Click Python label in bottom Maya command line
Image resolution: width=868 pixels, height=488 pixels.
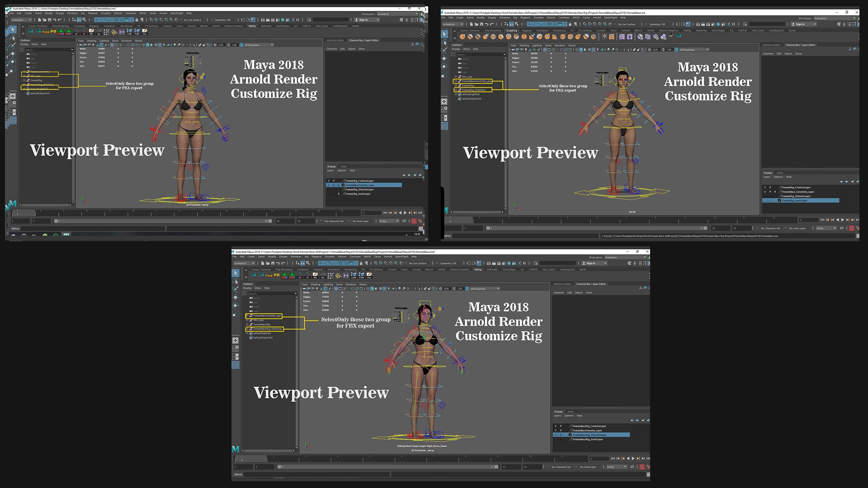(x=238, y=474)
